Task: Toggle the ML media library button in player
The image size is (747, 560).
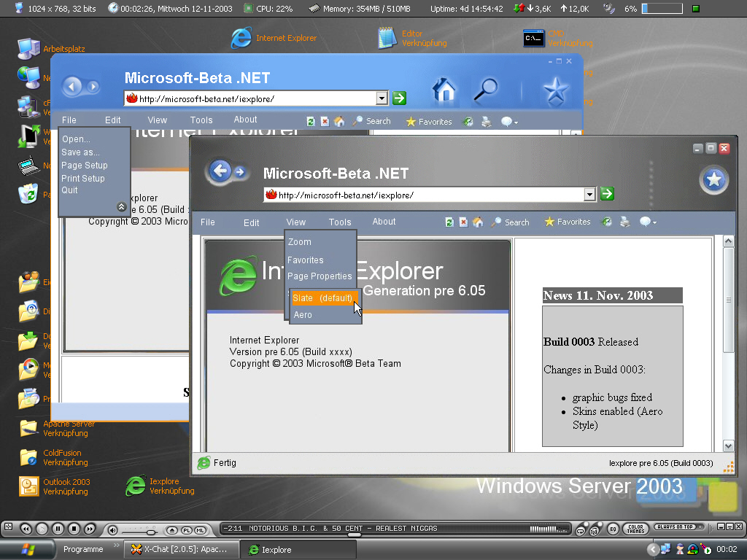Action: pyautogui.click(x=200, y=529)
